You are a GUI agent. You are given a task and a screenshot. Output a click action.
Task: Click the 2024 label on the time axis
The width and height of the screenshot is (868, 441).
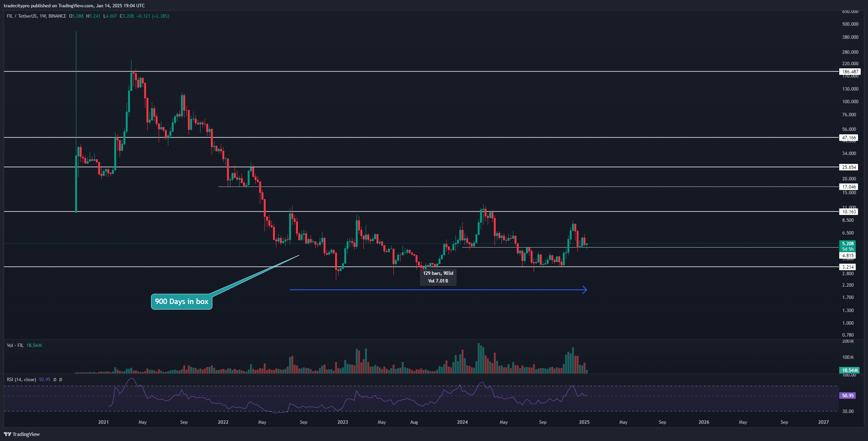pos(462,422)
